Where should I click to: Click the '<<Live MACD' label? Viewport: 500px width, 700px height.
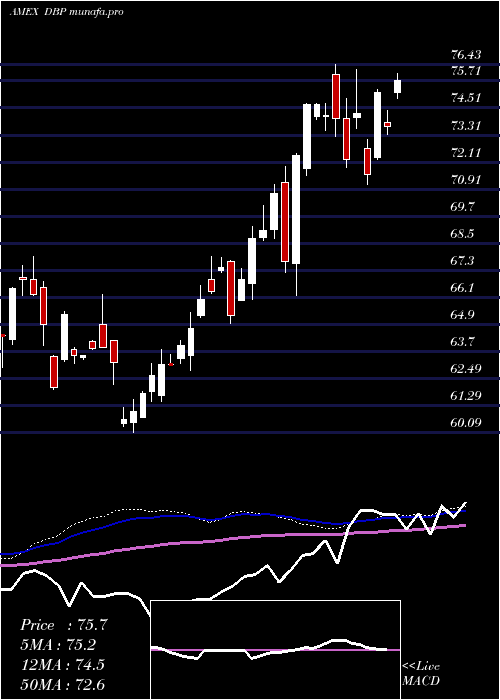pyautogui.click(x=421, y=674)
